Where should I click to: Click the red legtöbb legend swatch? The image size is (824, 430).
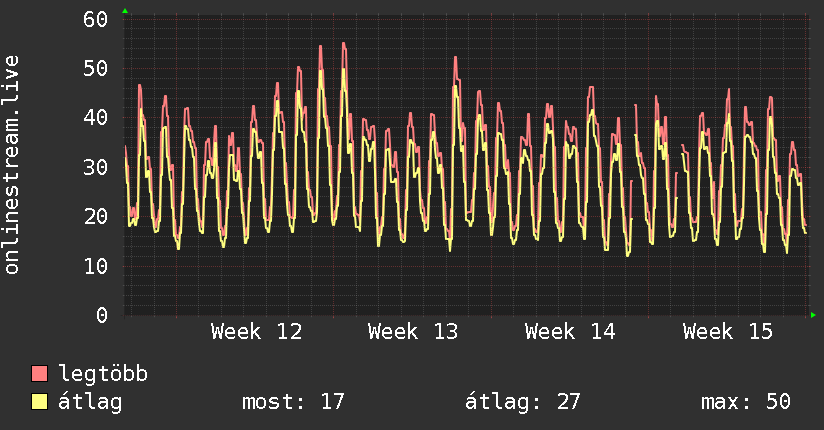coord(39,373)
